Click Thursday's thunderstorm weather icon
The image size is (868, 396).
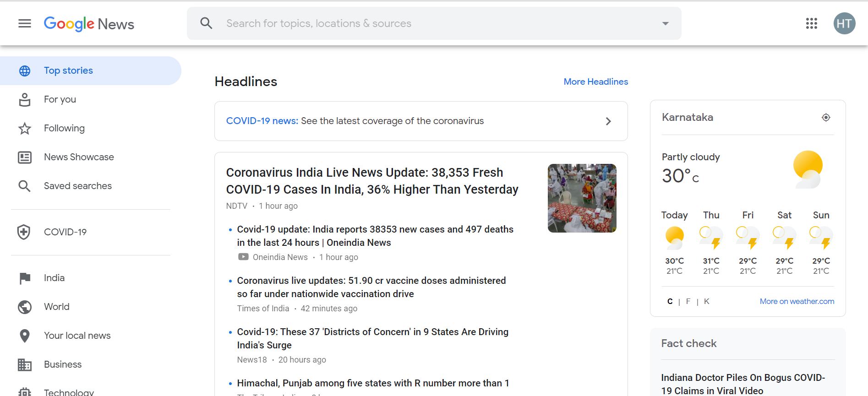[x=711, y=238]
